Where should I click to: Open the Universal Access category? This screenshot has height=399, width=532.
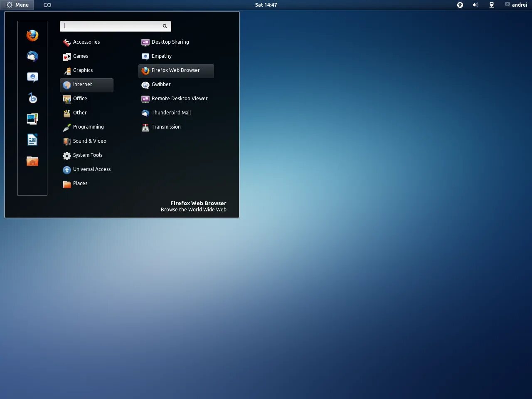[86, 169]
